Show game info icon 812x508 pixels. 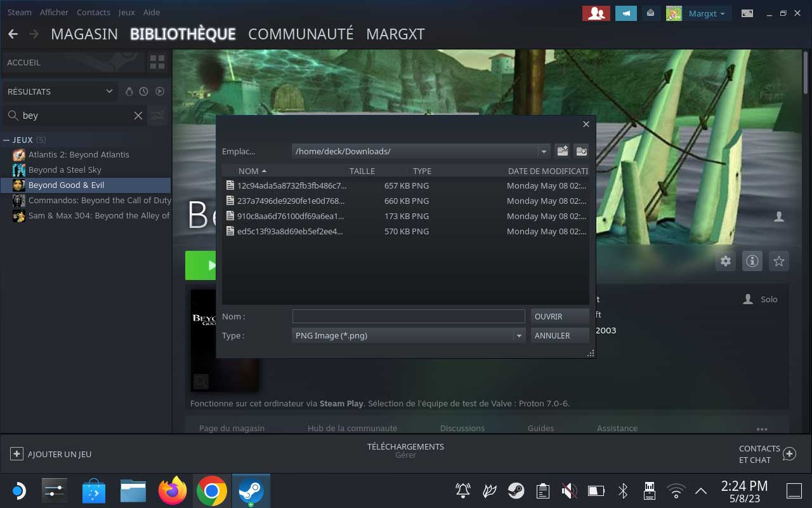tap(752, 261)
